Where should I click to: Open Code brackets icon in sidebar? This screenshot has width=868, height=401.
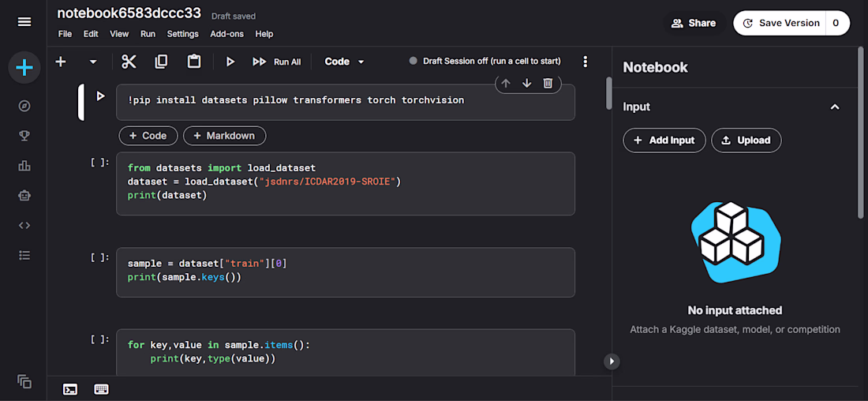click(24, 226)
